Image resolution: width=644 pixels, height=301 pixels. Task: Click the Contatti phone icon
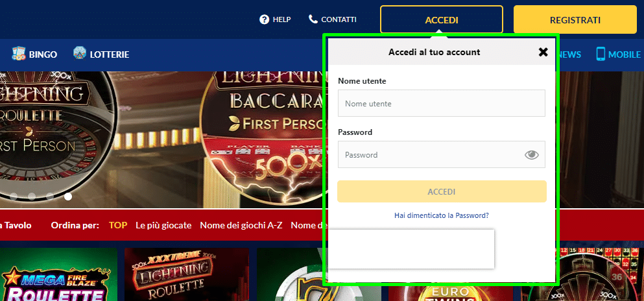pos(313,19)
